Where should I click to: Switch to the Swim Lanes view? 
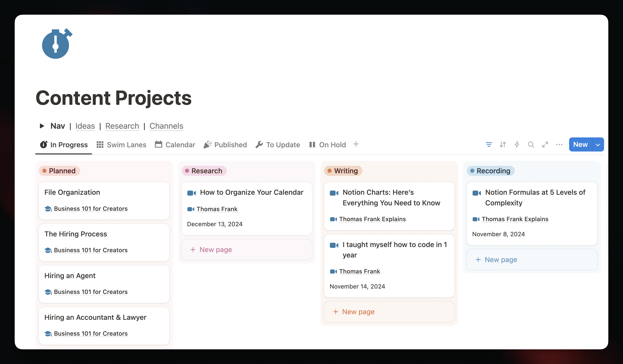point(121,145)
